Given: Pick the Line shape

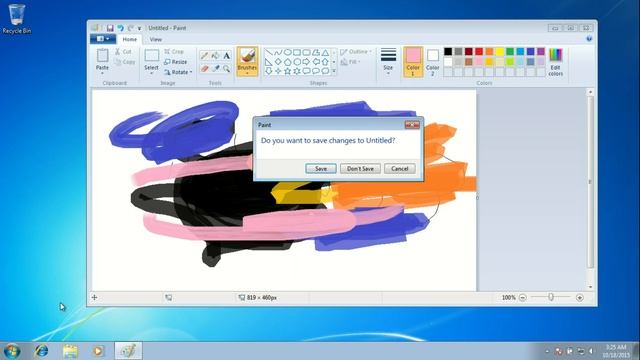Looking at the screenshot, I should (269, 52).
